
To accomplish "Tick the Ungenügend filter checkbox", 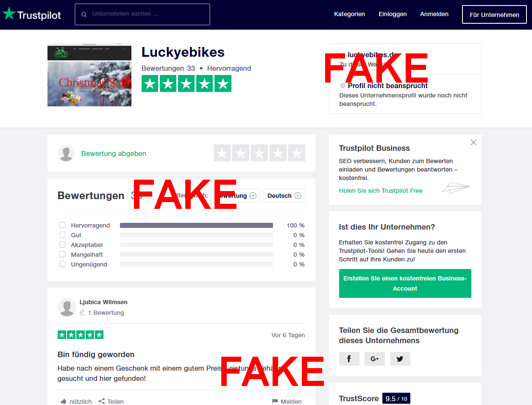I will 62,264.
